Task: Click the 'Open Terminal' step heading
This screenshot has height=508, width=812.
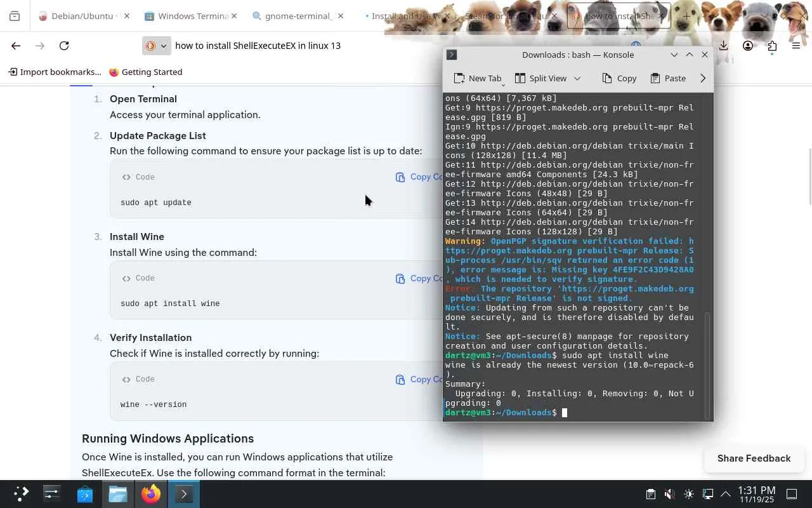Action: click(143, 99)
